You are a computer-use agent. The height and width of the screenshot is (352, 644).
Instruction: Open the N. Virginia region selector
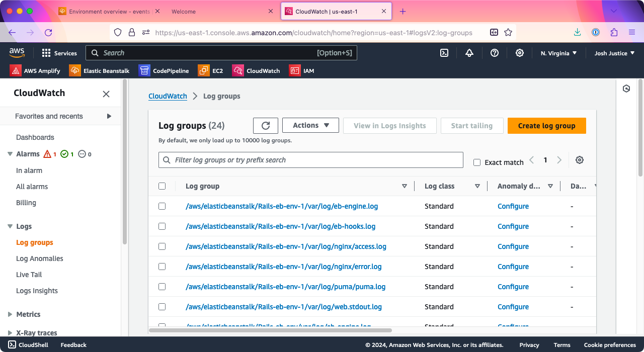558,53
